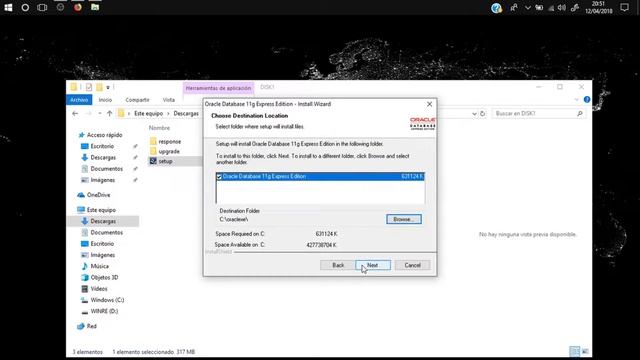
Task: Open Documentos under Este equipo
Action: 106,233
